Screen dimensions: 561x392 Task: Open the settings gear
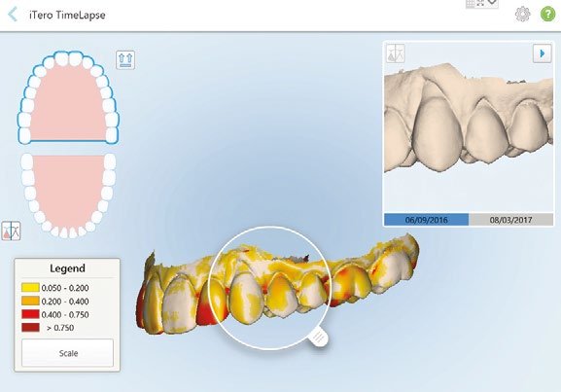tap(522, 15)
